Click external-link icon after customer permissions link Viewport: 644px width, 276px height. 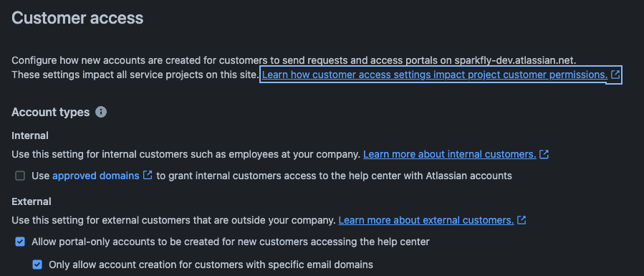[615, 75]
